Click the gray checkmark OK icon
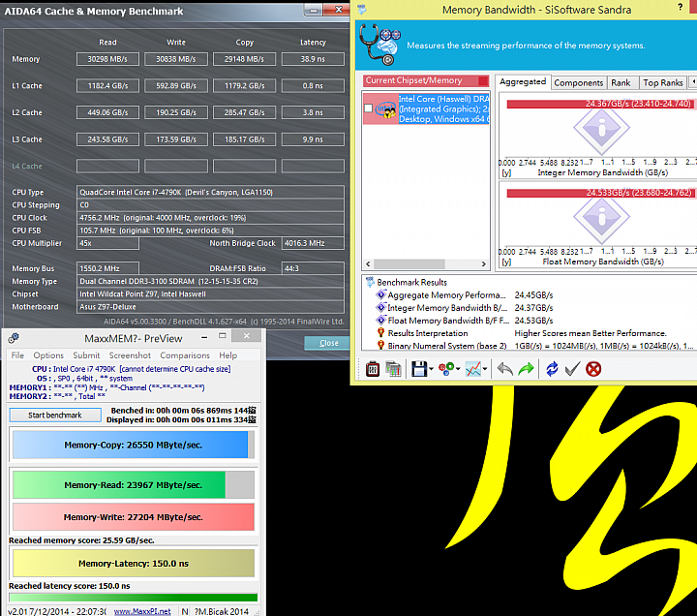The image size is (697, 616). (572, 369)
